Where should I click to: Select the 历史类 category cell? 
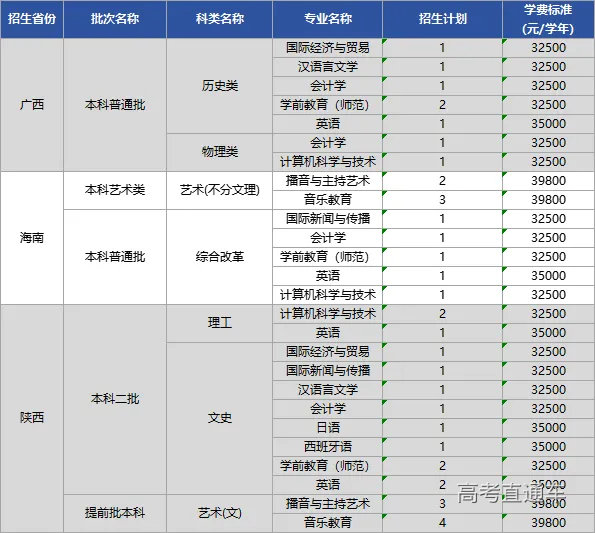219,86
